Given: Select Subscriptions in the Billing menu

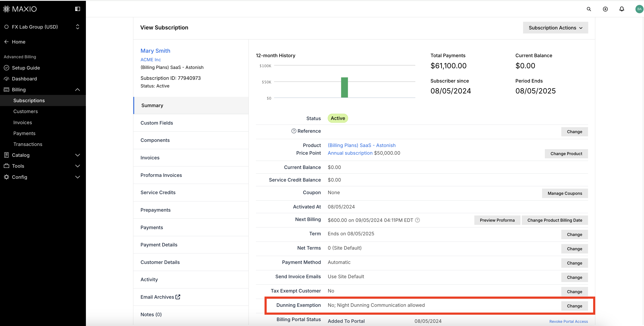Looking at the screenshot, I should click(x=43, y=100).
